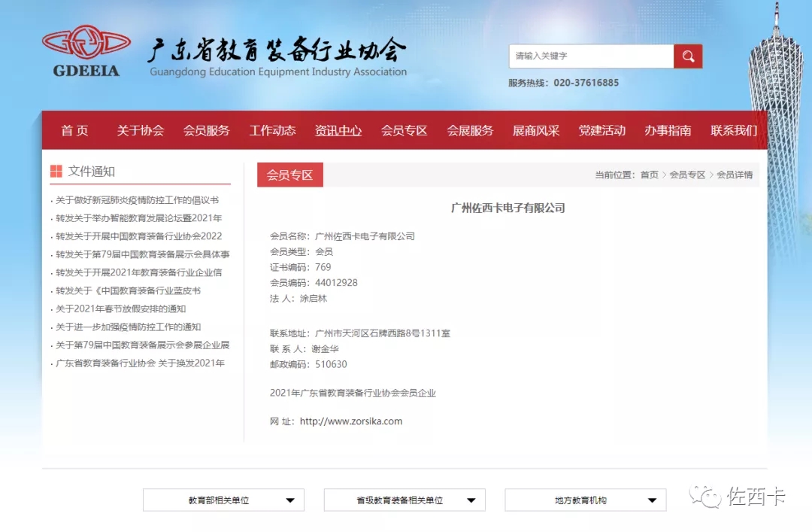Click the keyword search input field
The width and height of the screenshot is (812, 532).
click(591, 56)
